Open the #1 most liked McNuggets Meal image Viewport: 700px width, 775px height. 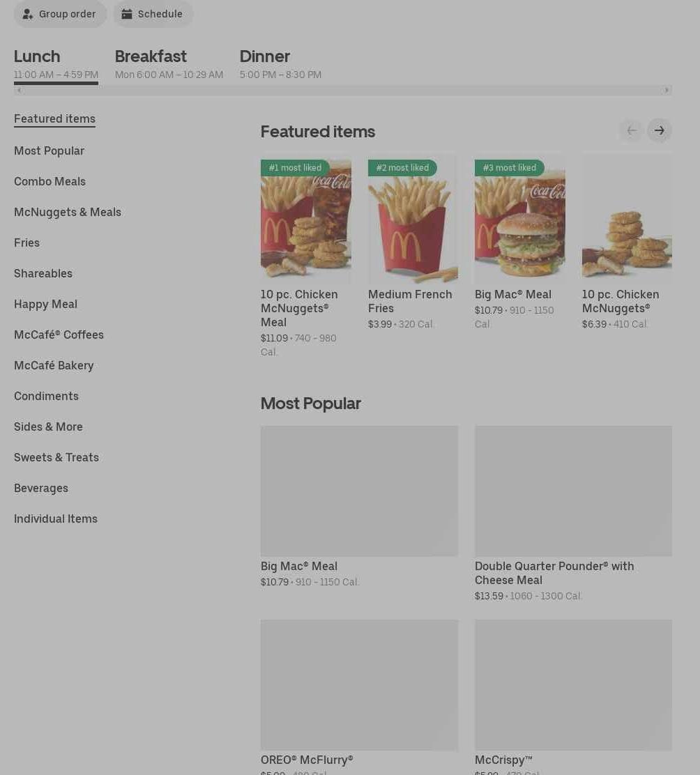pos(306,218)
